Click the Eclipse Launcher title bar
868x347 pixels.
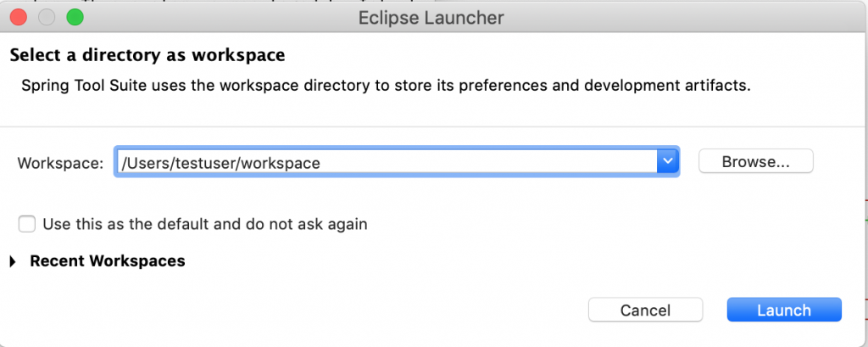pyautogui.click(x=431, y=18)
